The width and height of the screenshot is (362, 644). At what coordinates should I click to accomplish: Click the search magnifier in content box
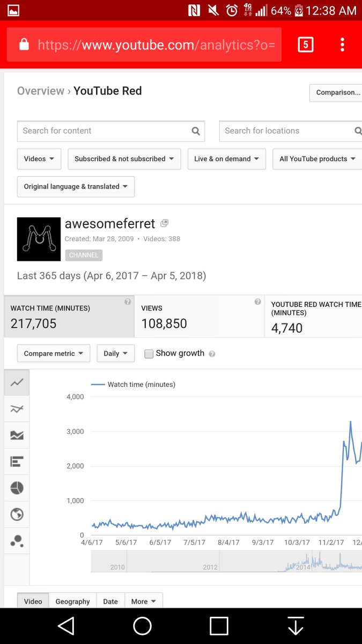pyautogui.click(x=196, y=131)
